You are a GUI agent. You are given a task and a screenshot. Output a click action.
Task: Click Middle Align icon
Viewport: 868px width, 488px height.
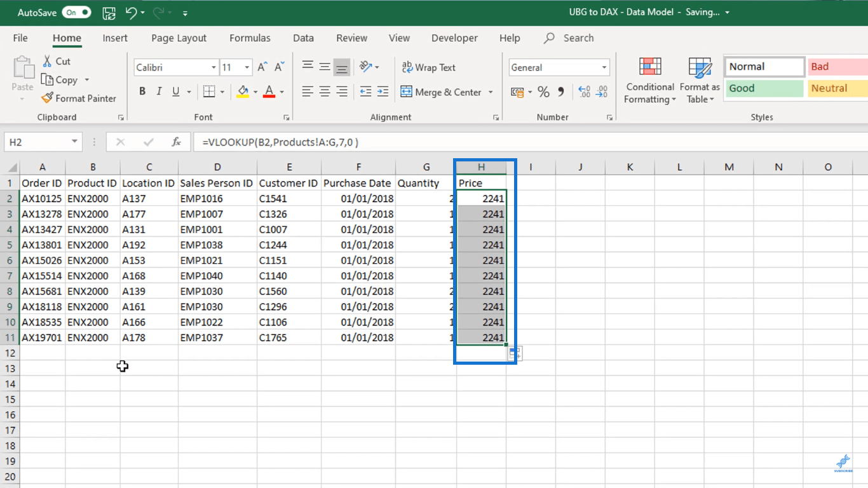tap(325, 67)
